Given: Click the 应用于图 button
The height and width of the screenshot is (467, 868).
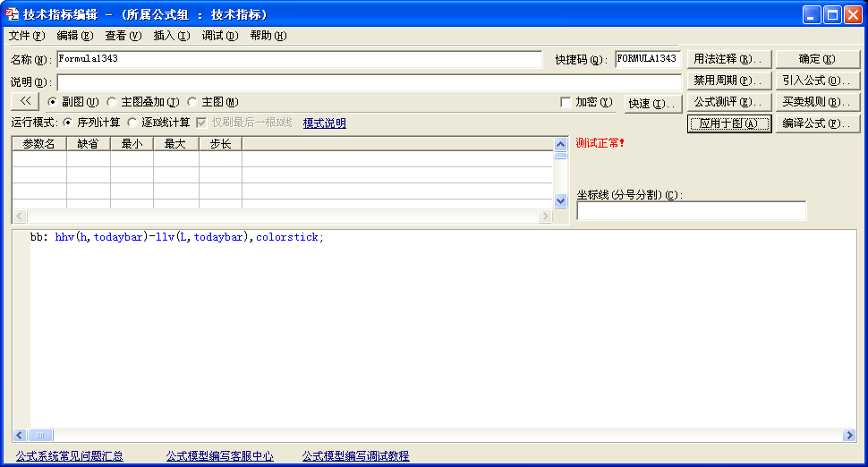Looking at the screenshot, I should (x=728, y=124).
